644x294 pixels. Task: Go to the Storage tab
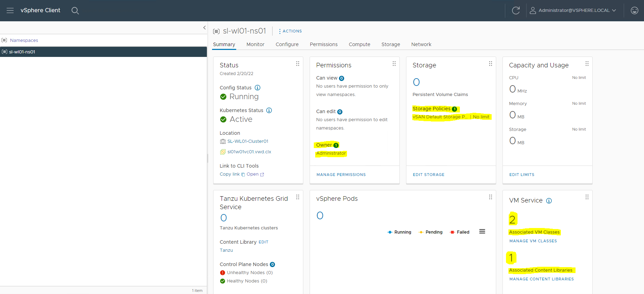pos(391,44)
